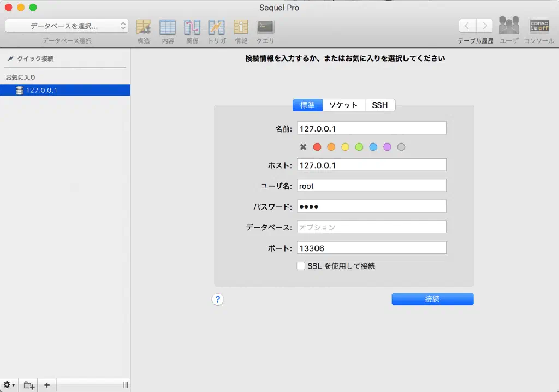Click into the データベース input field
The height and width of the screenshot is (392, 559).
point(372,227)
